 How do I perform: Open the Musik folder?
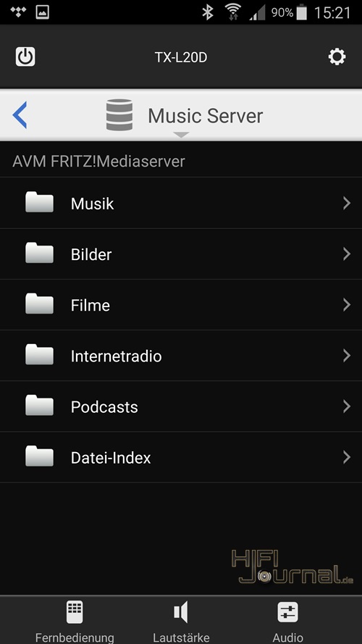click(181, 204)
